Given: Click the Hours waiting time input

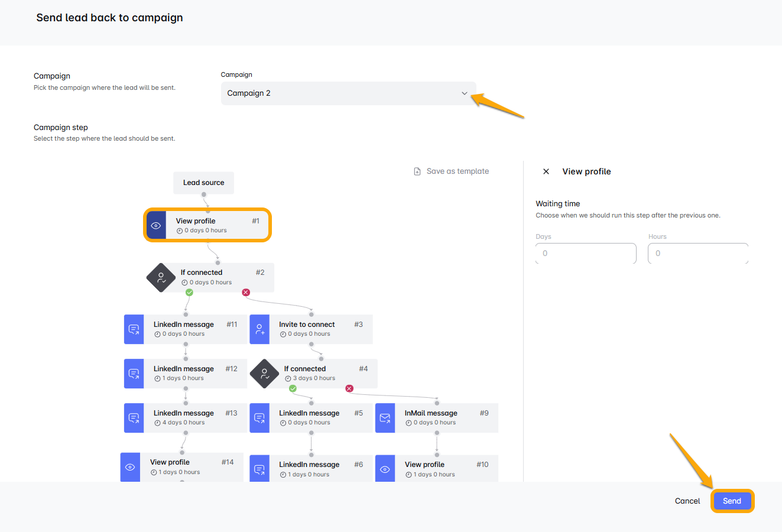Looking at the screenshot, I should coord(697,254).
